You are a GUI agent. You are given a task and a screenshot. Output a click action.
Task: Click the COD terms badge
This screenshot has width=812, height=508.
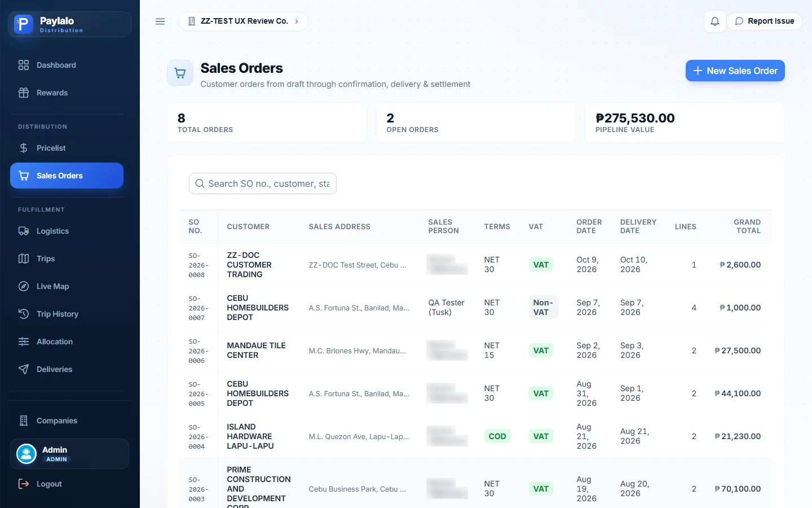click(x=497, y=436)
